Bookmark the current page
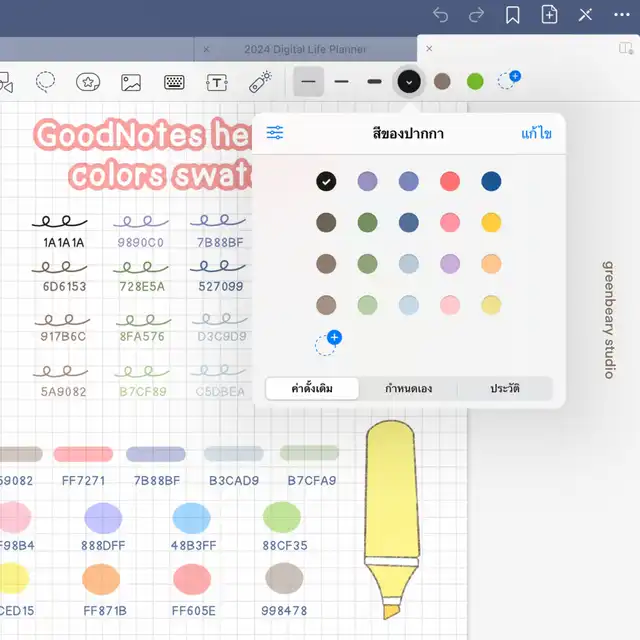Image resolution: width=640 pixels, height=640 pixels. (x=512, y=15)
